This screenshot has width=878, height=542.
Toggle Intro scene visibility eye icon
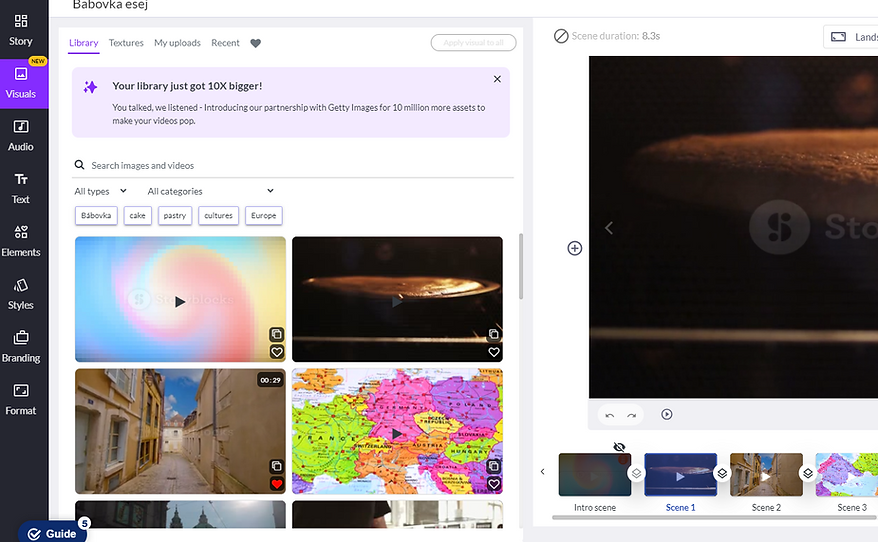click(x=619, y=447)
